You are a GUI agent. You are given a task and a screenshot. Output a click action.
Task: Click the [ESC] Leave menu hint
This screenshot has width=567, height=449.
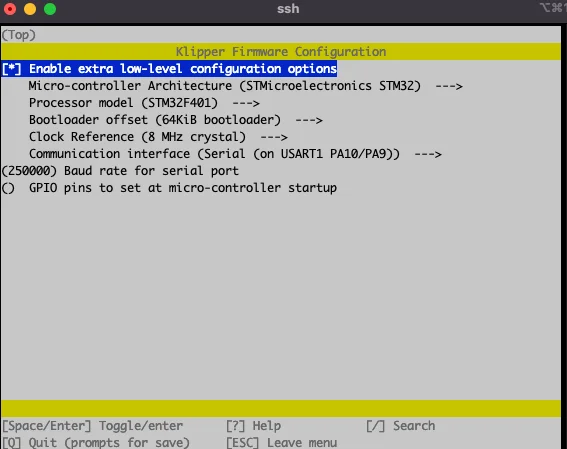(282, 442)
